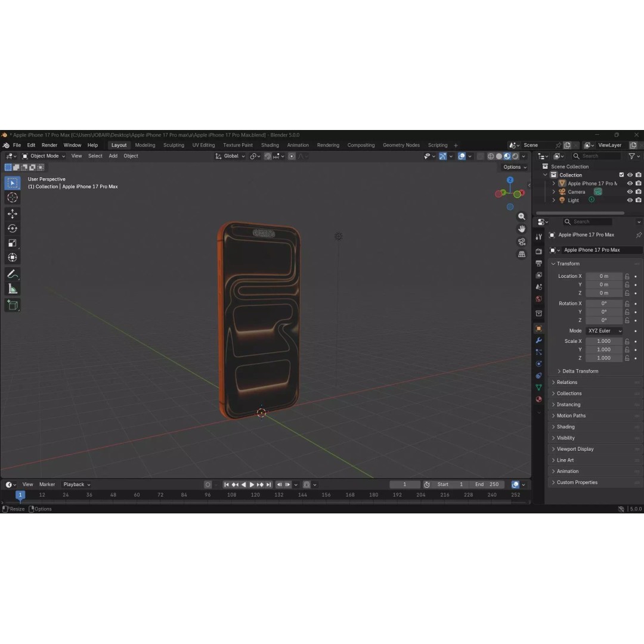Select the Scale tool
This screenshot has height=644, width=644.
pos(13,243)
